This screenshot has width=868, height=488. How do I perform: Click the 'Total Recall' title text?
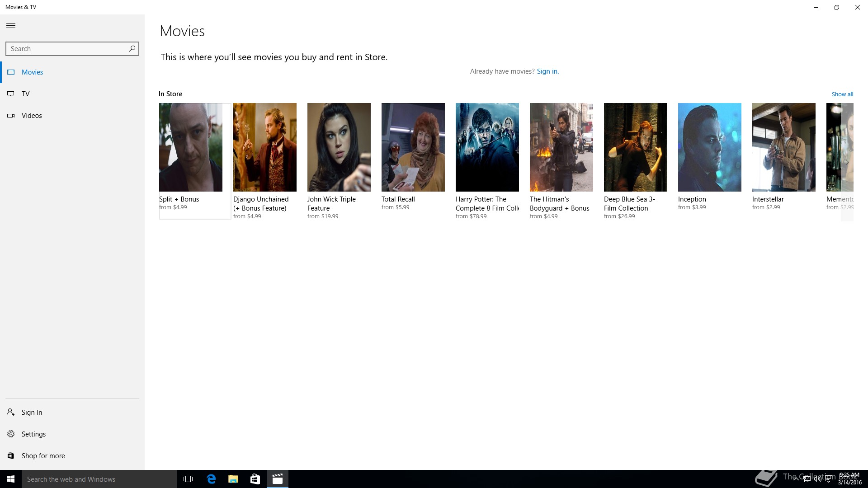tap(398, 199)
